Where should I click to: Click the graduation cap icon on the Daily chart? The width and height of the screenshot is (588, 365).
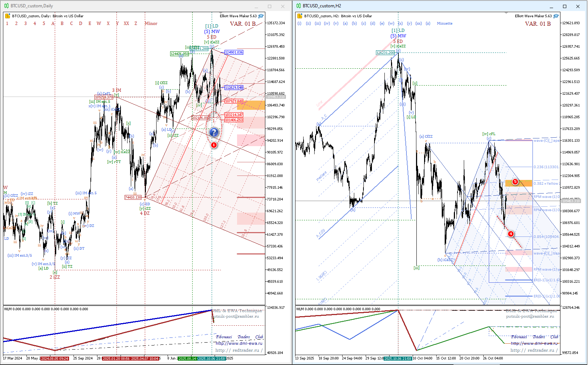261,16
